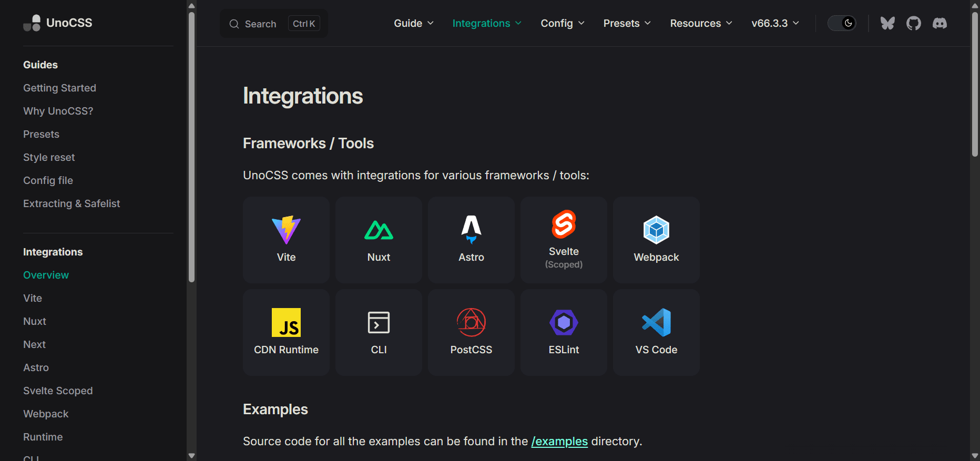
Task: Click the ESLint card label
Action: [x=564, y=350]
